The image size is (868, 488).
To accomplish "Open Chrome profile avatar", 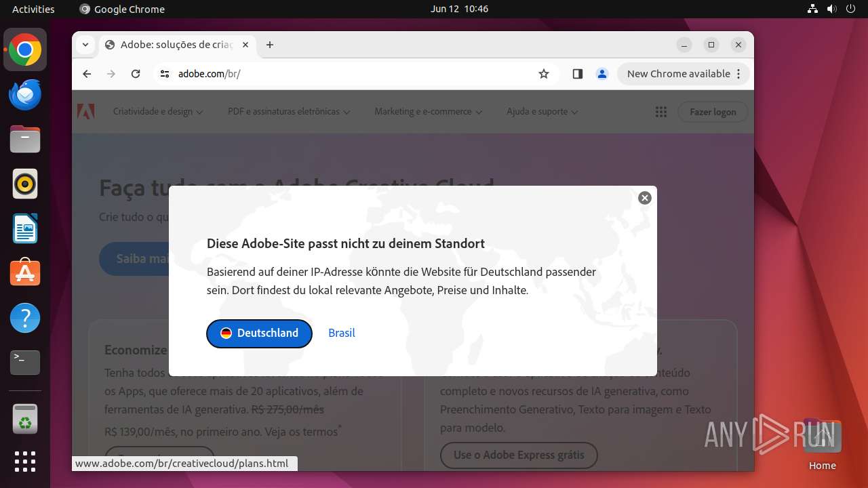I will (x=602, y=74).
